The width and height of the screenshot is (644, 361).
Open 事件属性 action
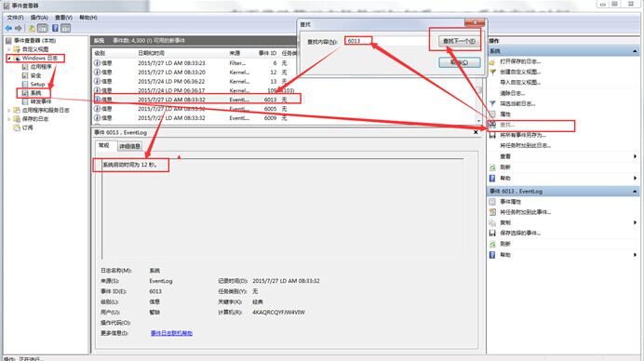point(511,202)
